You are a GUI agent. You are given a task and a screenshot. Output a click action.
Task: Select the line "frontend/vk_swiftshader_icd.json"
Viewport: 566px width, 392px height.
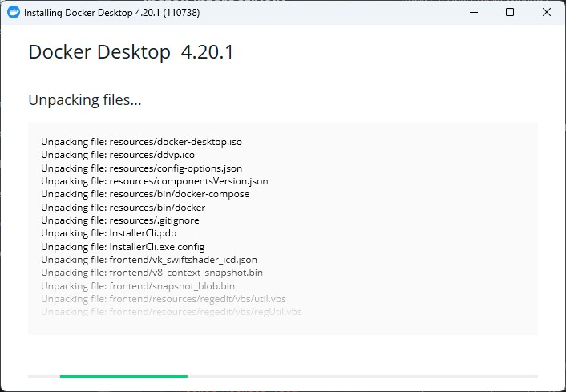click(149, 260)
